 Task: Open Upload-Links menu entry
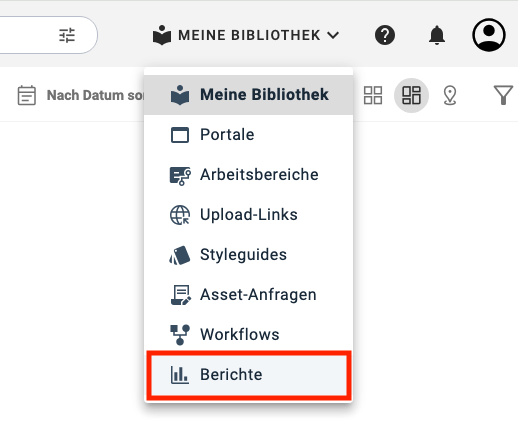coord(248,215)
